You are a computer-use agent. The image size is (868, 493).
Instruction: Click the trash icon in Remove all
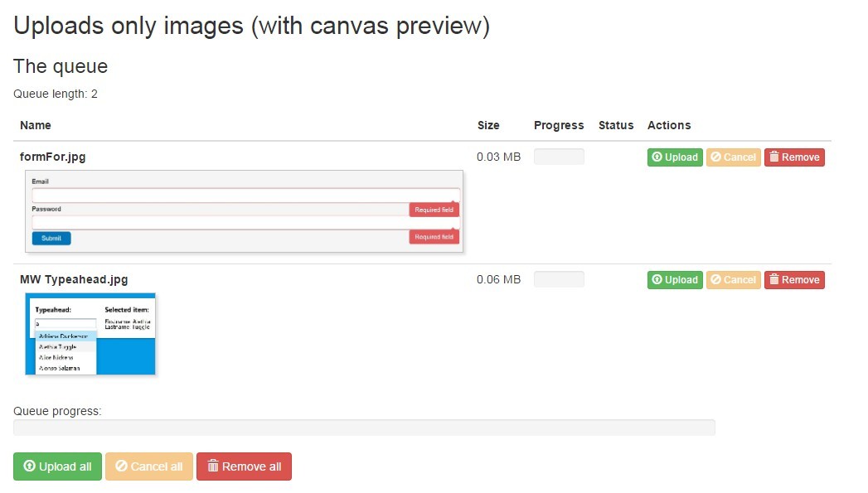[213, 466]
